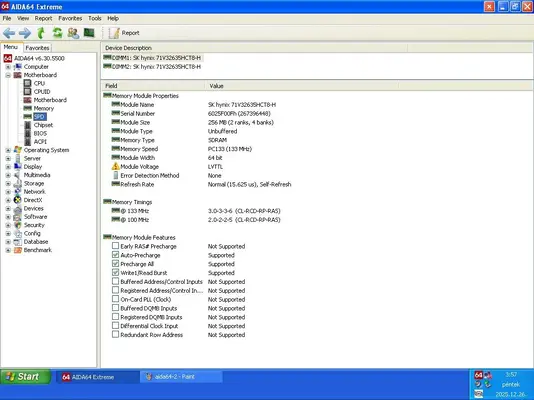The height and width of the screenshot is (400, 534).
Task: Click the Benchmark icon in the tree
Action: (18, 250)
